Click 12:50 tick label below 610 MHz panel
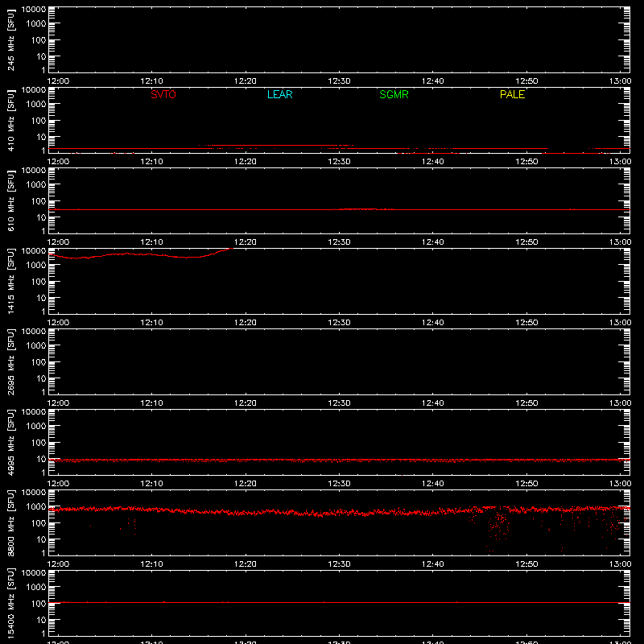The width and height of the screenshot is (644, 644). [x=526, y=242]
